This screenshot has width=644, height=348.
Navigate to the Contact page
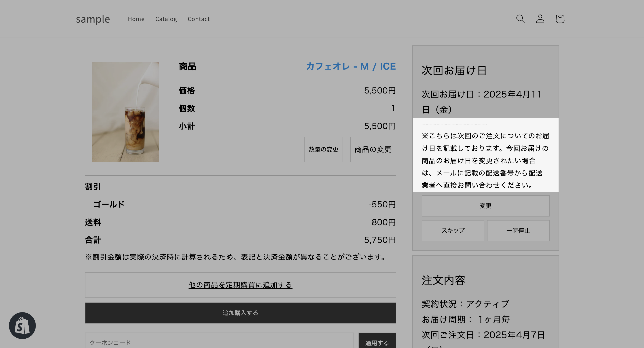[x=199, y=19]
